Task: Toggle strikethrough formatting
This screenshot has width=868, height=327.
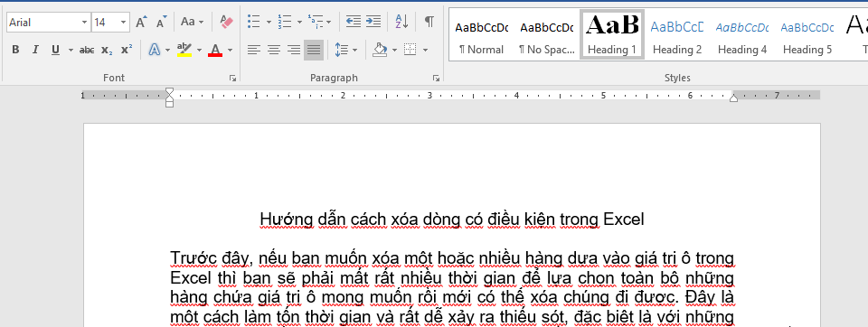Action: 87,50
